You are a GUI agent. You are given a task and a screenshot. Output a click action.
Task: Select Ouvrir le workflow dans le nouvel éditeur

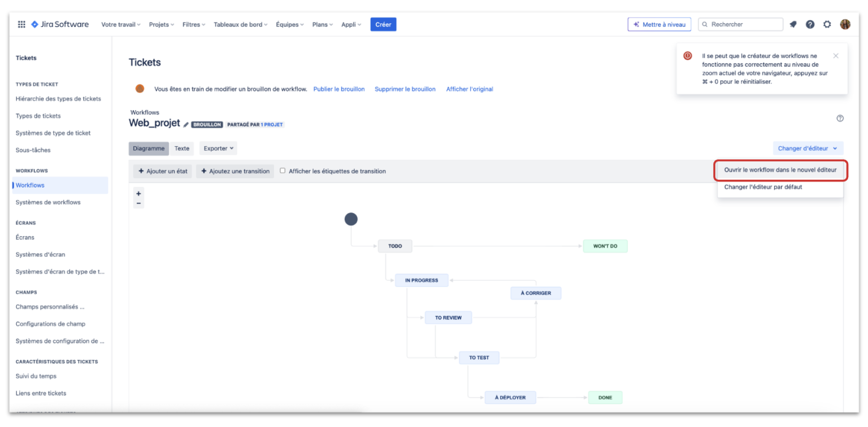pyautogui.click(x=780, y=169)
